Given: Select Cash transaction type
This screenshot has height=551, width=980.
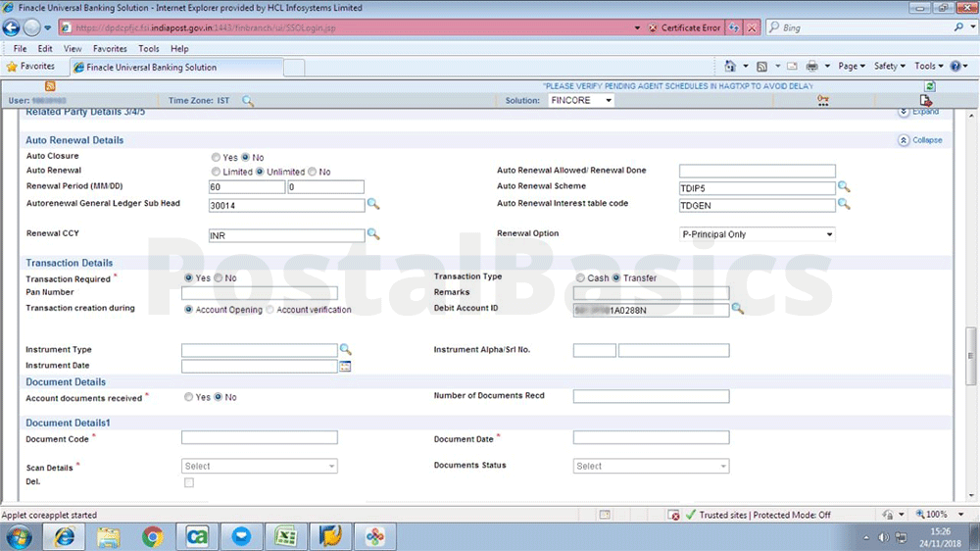Looking at the screenshot, I should [581, 278].
